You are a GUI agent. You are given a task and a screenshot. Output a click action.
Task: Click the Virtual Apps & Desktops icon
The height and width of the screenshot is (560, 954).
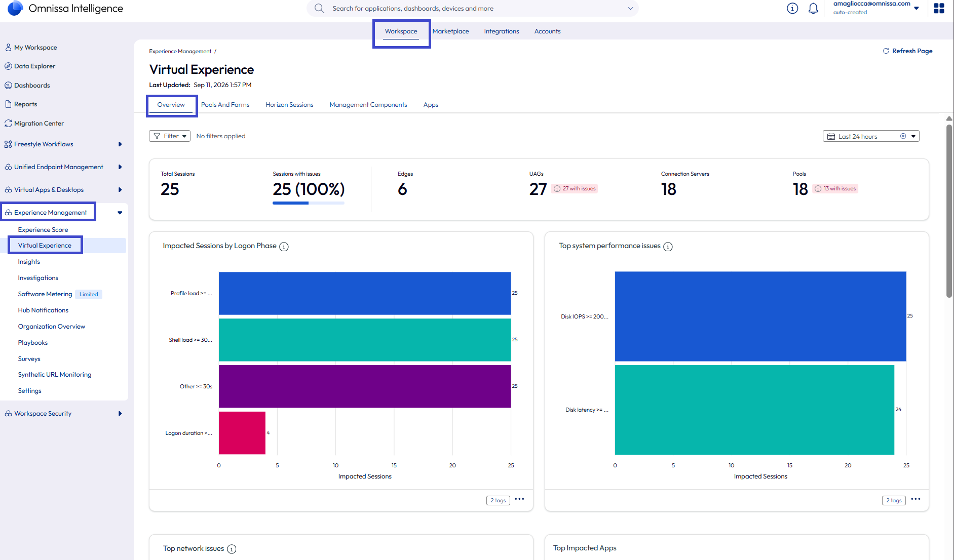[x=8, y=190]
